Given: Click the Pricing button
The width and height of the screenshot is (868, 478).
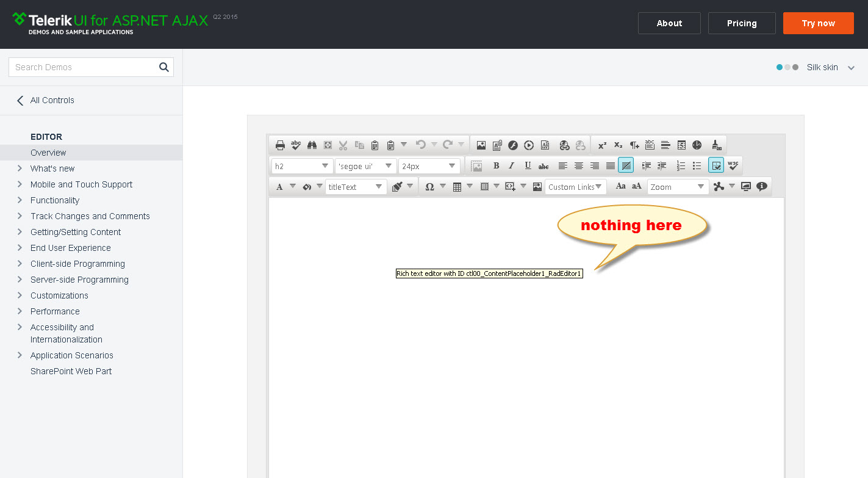Looking at the screenshot, I should pos(742,23).
